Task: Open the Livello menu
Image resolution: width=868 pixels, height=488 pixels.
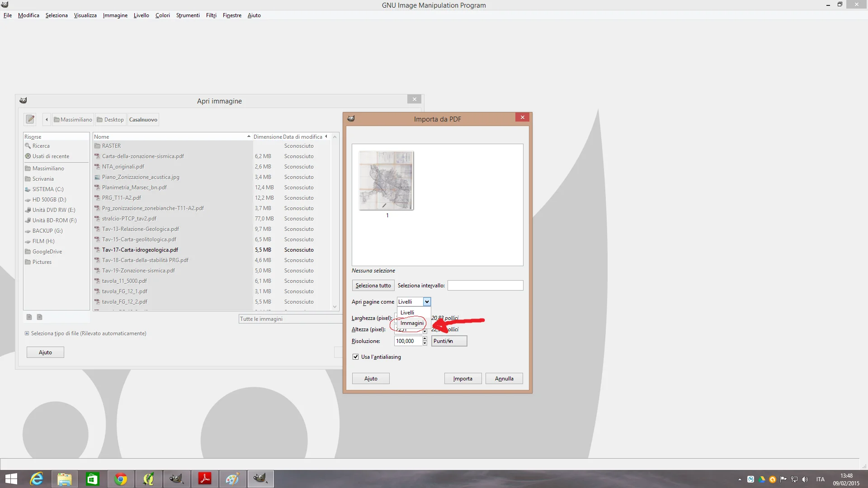Action: pos(141,15)
